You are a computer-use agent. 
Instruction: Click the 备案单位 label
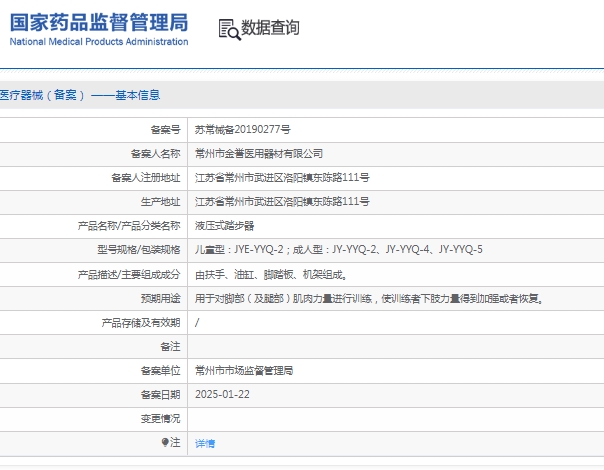(x=160, y=370)
